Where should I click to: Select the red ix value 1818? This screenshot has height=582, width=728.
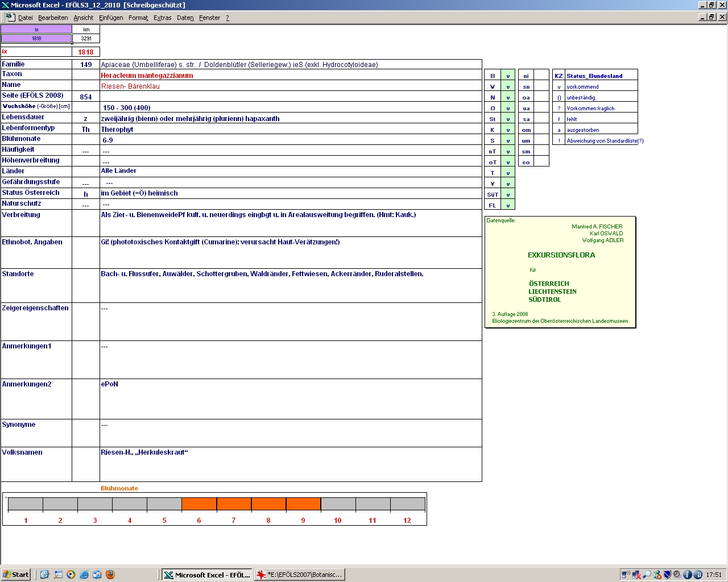(86, 52)
